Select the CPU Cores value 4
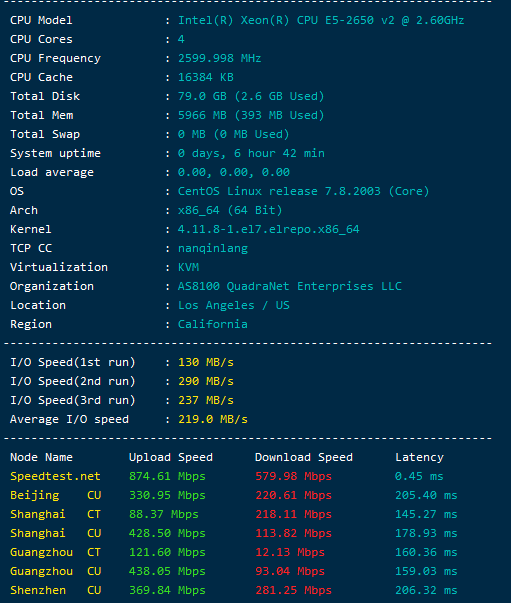511x603 pixels. [x=181, y=39]
